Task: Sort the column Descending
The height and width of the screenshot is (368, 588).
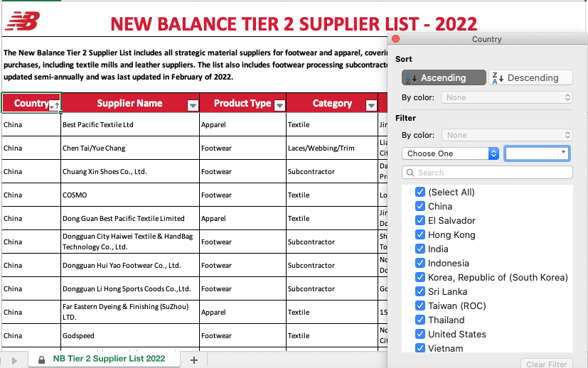Action: [530, 77]
